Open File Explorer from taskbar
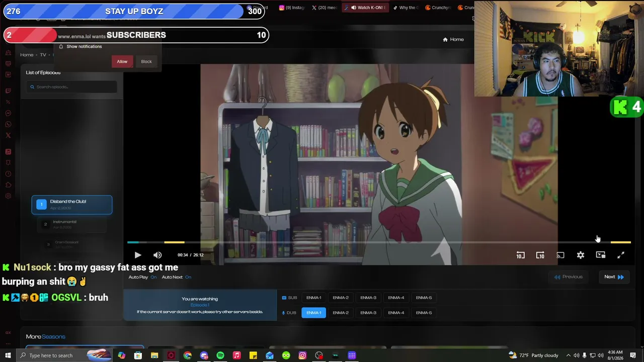The image size is (644, 362). 154,355
